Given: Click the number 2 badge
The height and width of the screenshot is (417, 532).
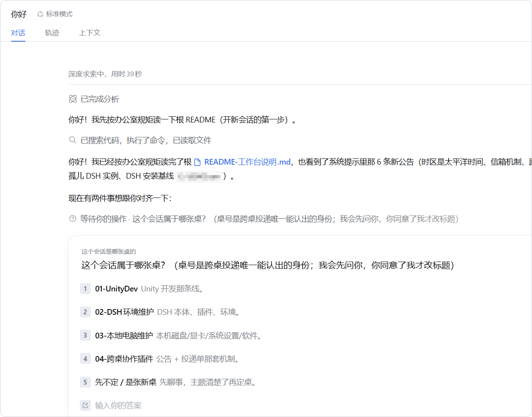Looking at the screenshot, I should [x=85, y=312].
